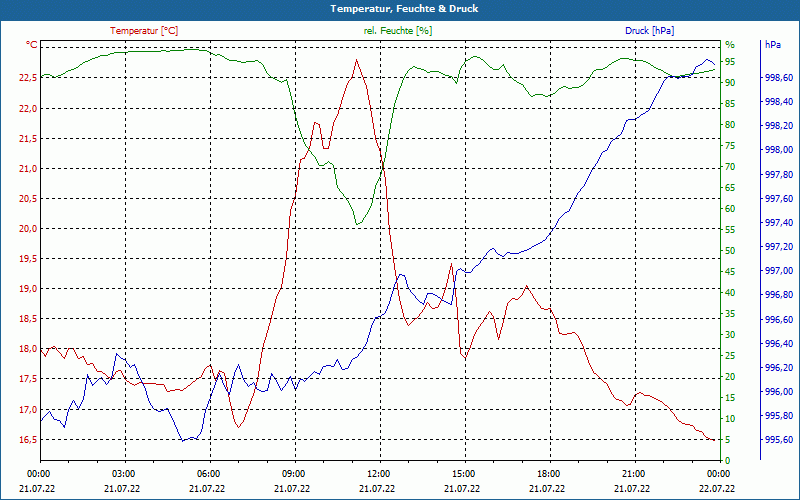Click the green 0 humidity axis tick
Image resolution: width=800 pixels, height=500 pixels.
click(x=728, y=461)
